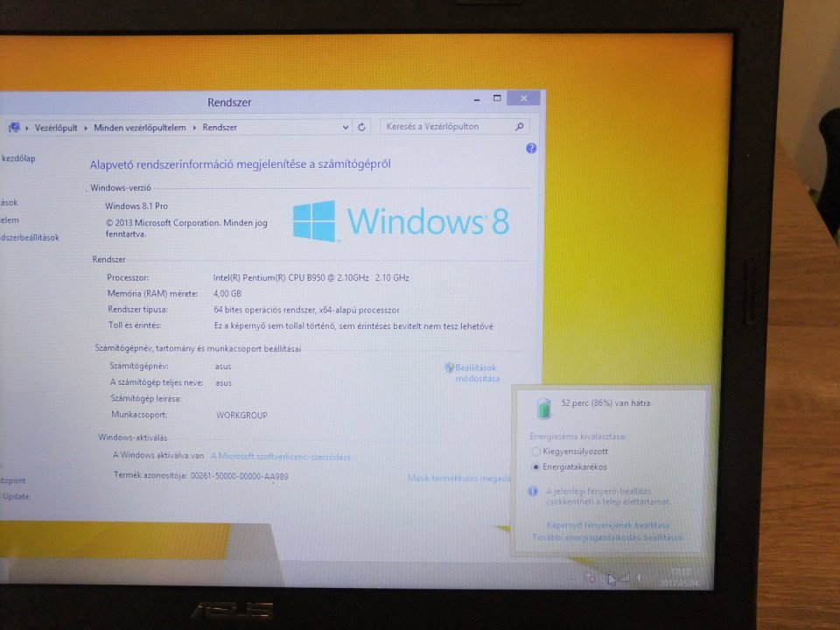Click the info icon beside brightness warning
Viewport: 840px width, 630px height.
(533, 491)
